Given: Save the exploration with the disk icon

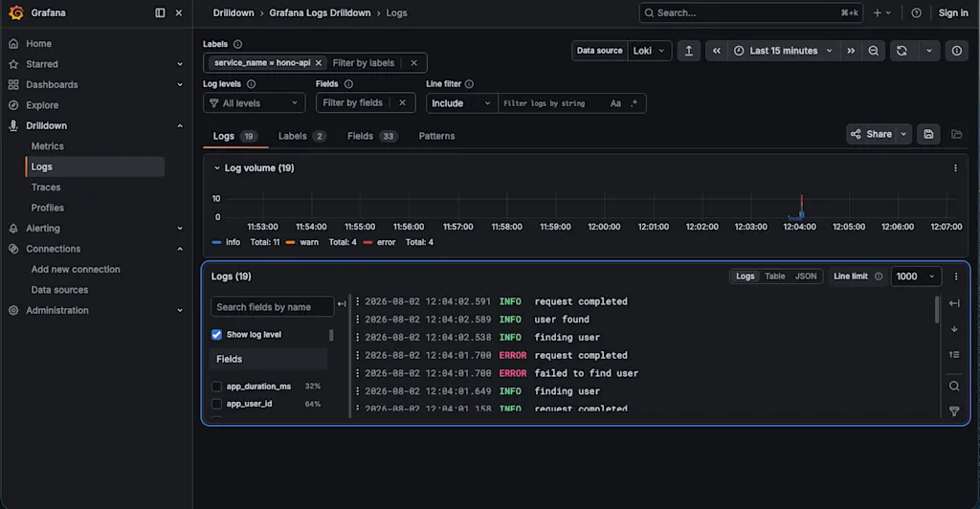Looking at the screenshot, I should click(x=928, y=134).
